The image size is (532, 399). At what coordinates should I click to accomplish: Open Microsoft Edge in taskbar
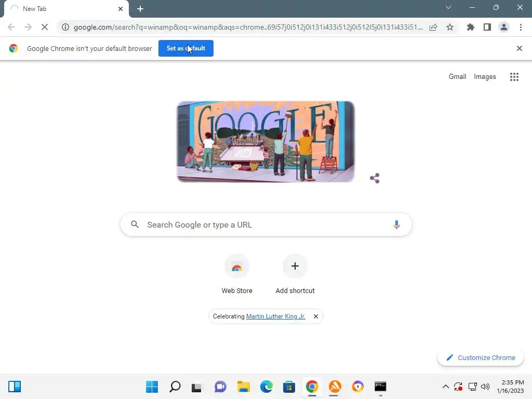point(267,387)
